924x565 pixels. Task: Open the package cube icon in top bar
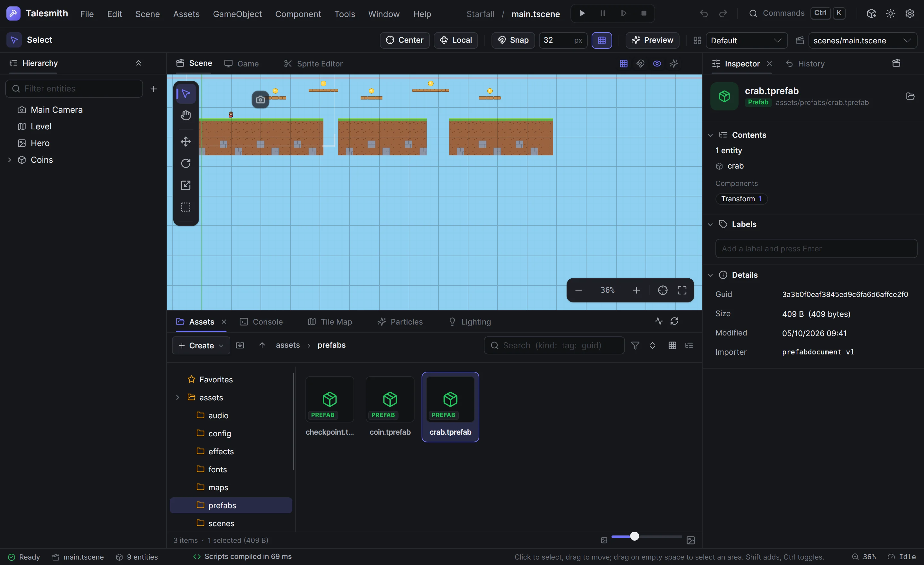[x=871, y=13]
